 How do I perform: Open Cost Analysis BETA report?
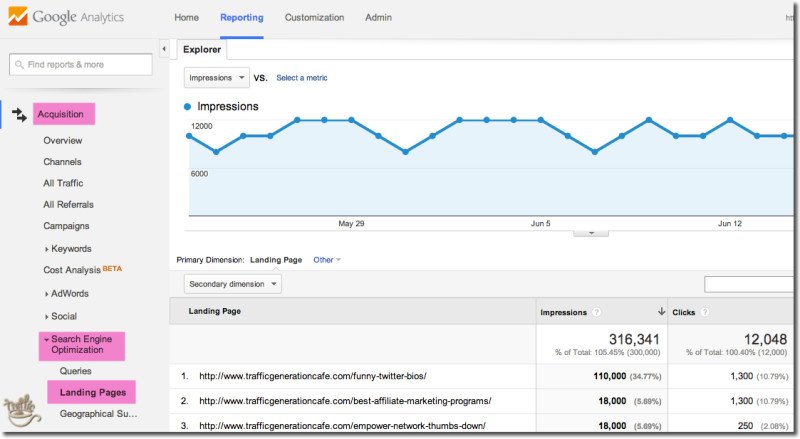coord(83,270)
